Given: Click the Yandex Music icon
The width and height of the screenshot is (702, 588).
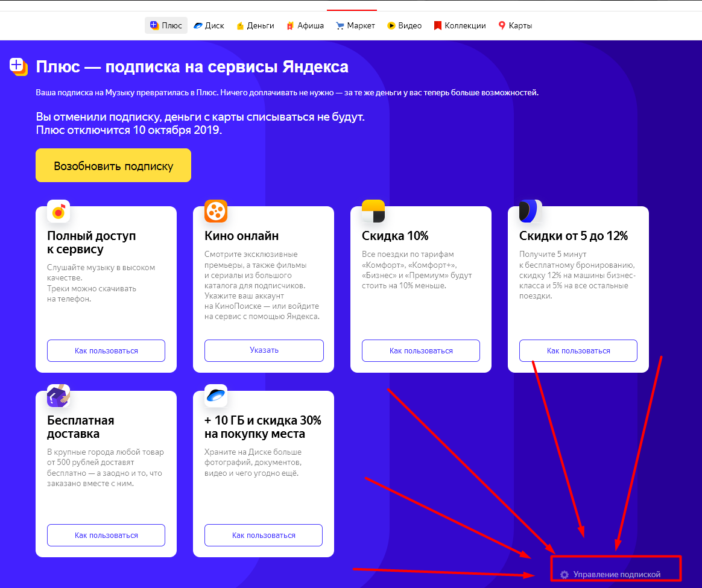Looking at the screenshot, I should coord(58,211).
